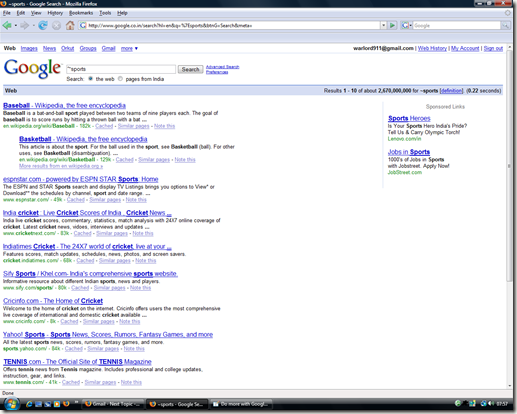Click the Sign out link
Image resolution: width=517 pixels, height=414 pixels.
[493, 48]
